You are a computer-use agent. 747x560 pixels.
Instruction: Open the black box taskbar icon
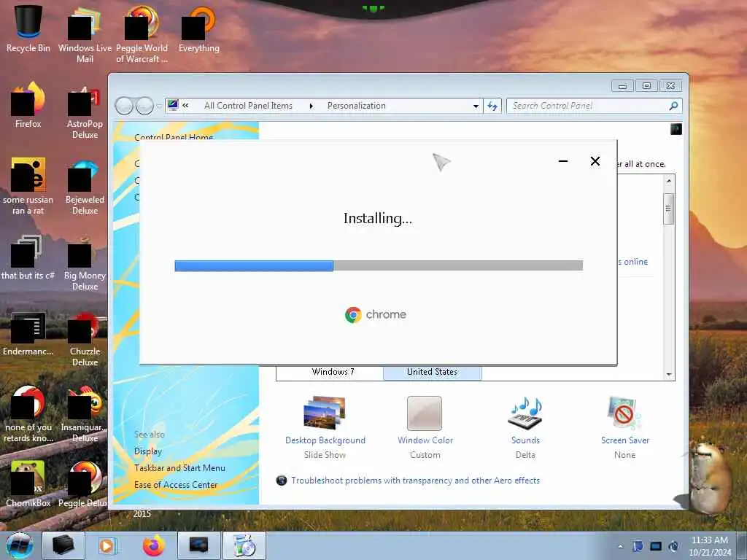coord(63,545)
